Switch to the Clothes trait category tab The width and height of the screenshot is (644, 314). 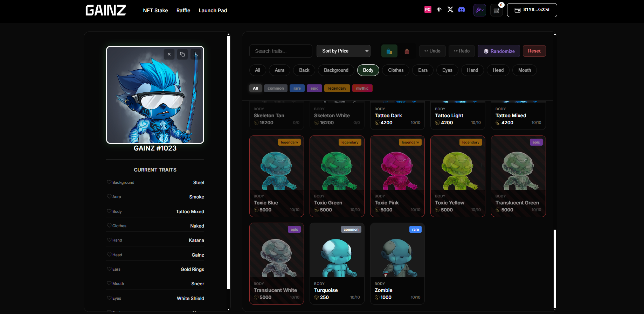[396, 70]
